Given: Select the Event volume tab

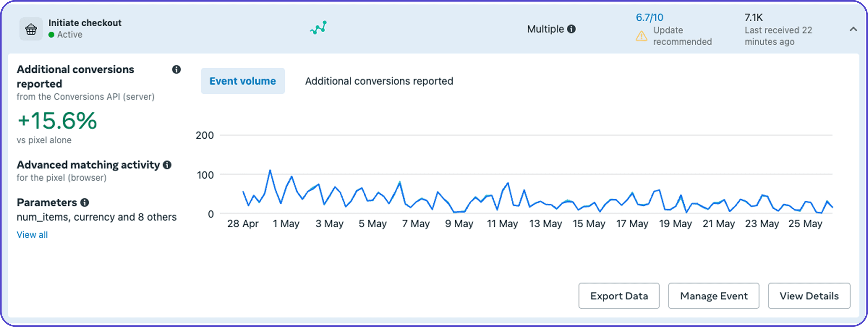Looking at the screenshot, I should click(x=243, y=81).
